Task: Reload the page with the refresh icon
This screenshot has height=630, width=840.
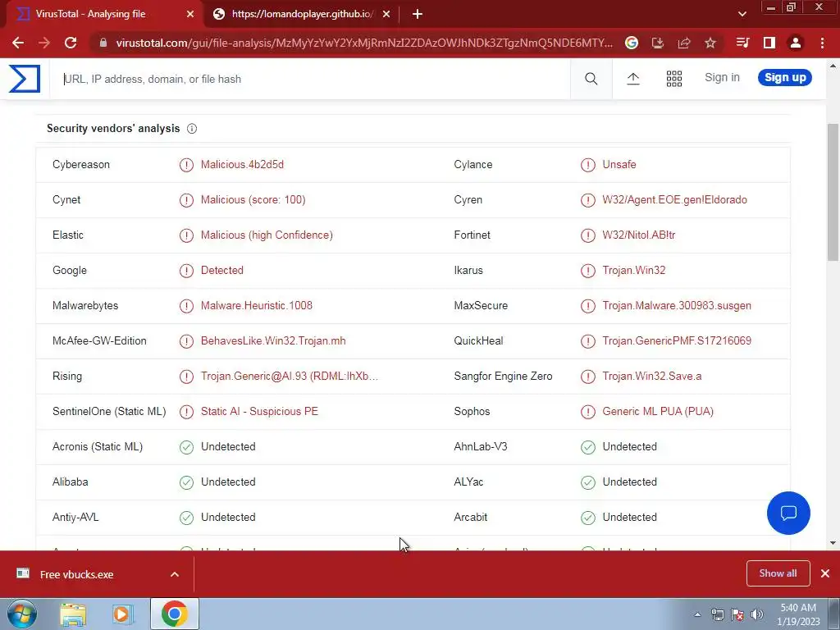Action: click(71, 43)
